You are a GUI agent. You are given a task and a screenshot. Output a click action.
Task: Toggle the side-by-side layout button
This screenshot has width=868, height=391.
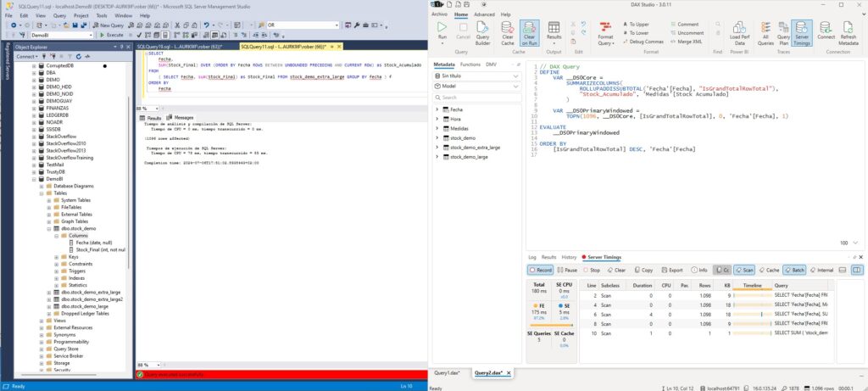[856, 271]
